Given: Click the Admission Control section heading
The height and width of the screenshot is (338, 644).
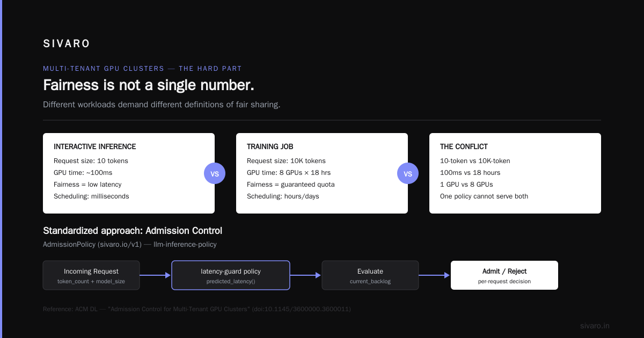Looking at the screenshot, I should click(x=133, y=231).
